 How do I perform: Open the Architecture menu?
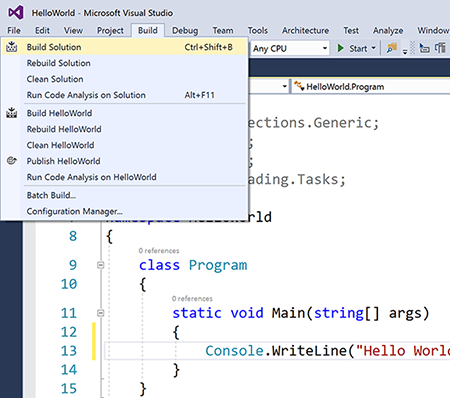pyautogui.click(x=305, y=30)
